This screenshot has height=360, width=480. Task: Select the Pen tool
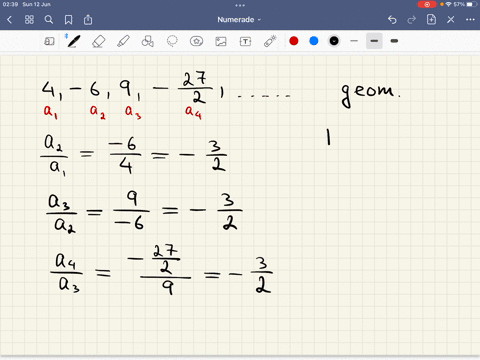[73, 41]
